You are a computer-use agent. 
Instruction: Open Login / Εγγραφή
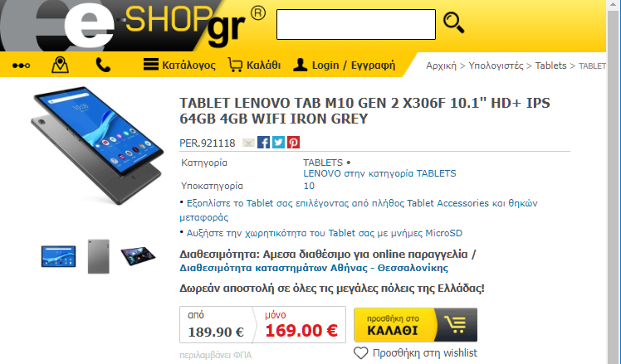coord(344,65)
